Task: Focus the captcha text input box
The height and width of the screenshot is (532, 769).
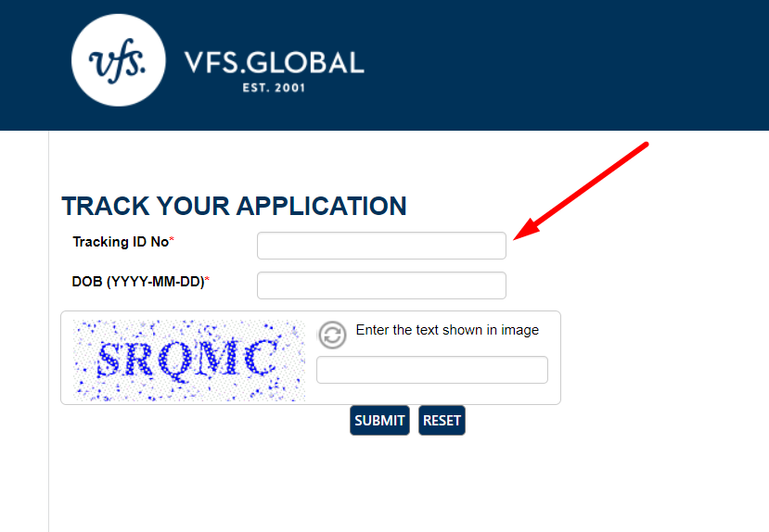Action: [x=432, y=370]
